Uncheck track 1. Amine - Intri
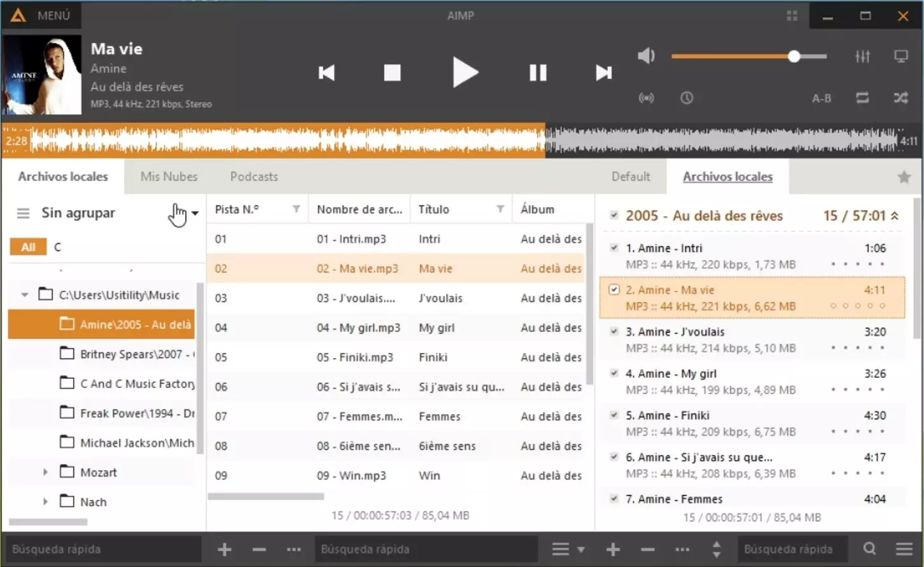This screenshot has width=924, height=567. pyautogui.click(x=614, y=248)
